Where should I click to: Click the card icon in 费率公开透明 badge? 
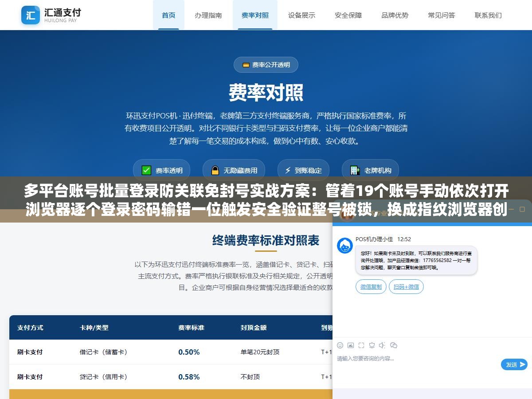pyautogui.click(x=246, y=65)
